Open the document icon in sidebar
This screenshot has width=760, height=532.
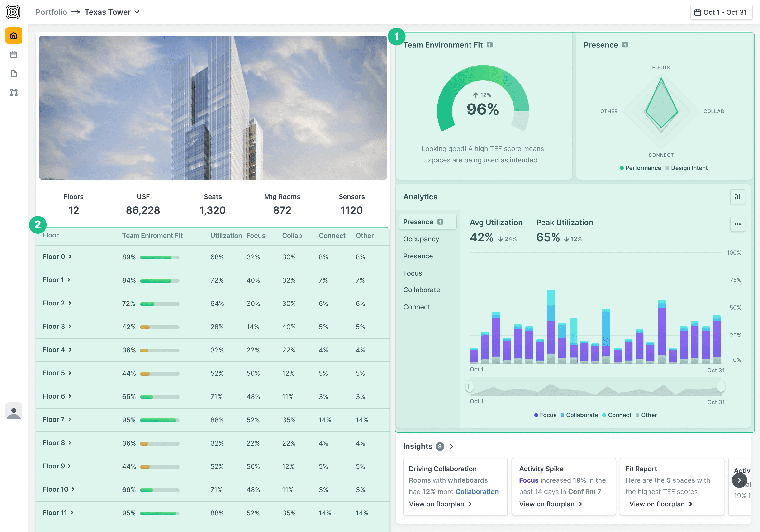tap(14, 73)
